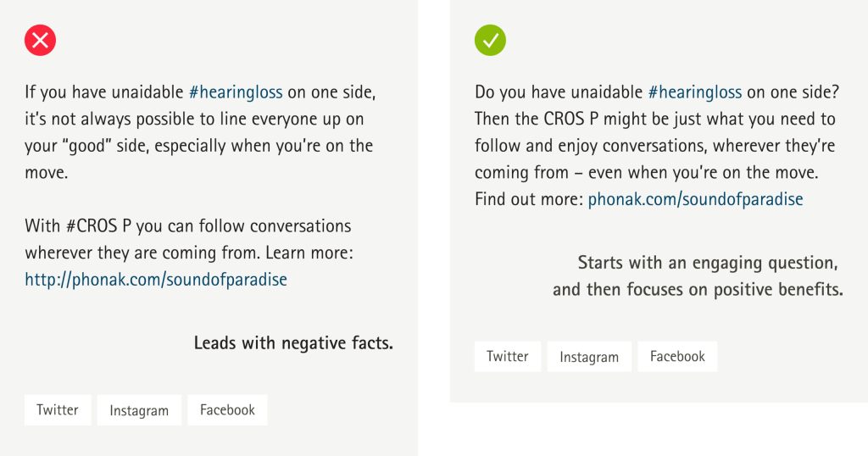Select the Instagram tag under the negative example
Screen dimensions: 868x456
pyautogui.click(x=139, y=410)
